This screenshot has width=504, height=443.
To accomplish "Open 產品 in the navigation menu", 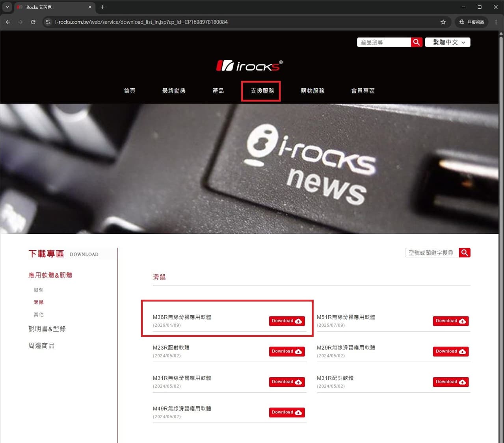I will click(x=218, y=91).
